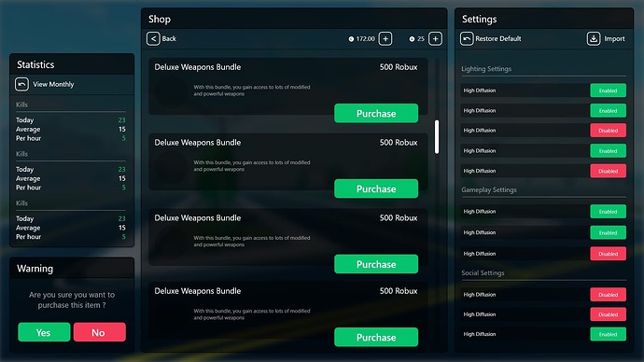Purchase the third Deluxe Weapons Bundle
644x362 pixels.
376,264
